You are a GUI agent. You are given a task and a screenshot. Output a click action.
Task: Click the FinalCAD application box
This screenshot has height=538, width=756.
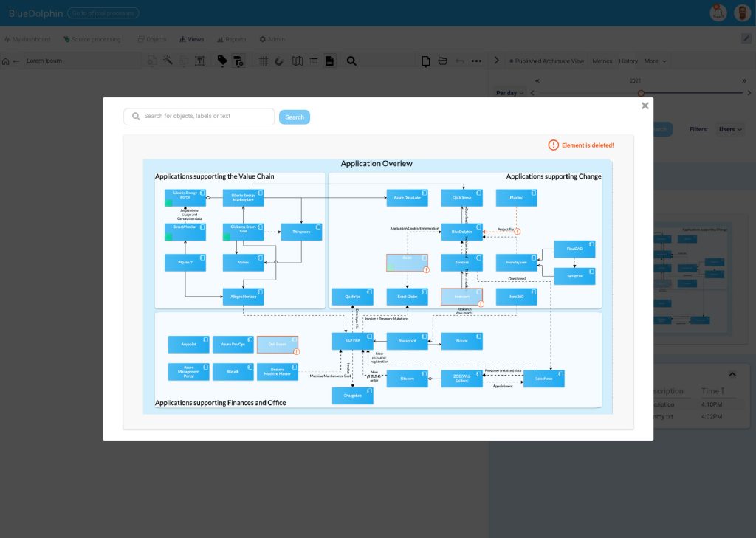574,249
